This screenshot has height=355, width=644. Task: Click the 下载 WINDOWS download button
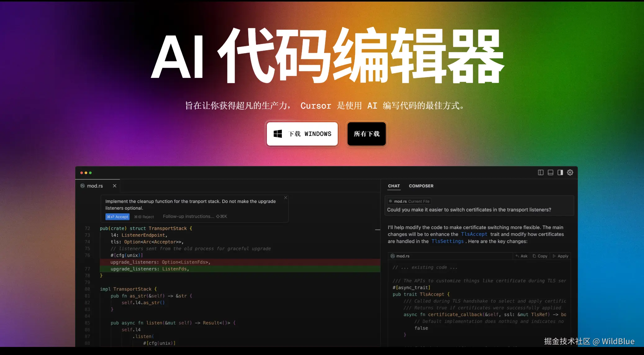tap(302, 134)
